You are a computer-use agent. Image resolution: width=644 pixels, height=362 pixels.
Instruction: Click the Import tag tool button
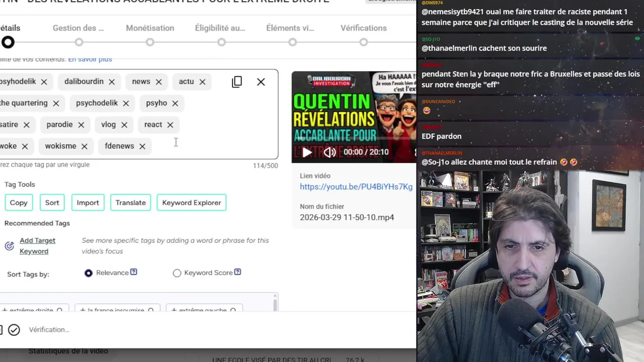coord(88,203)
